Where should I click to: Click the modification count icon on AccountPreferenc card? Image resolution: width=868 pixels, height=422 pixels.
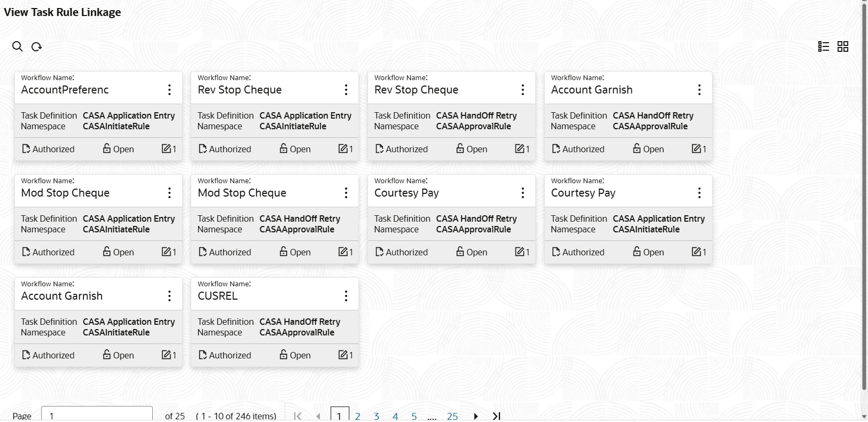pos(166,149)
